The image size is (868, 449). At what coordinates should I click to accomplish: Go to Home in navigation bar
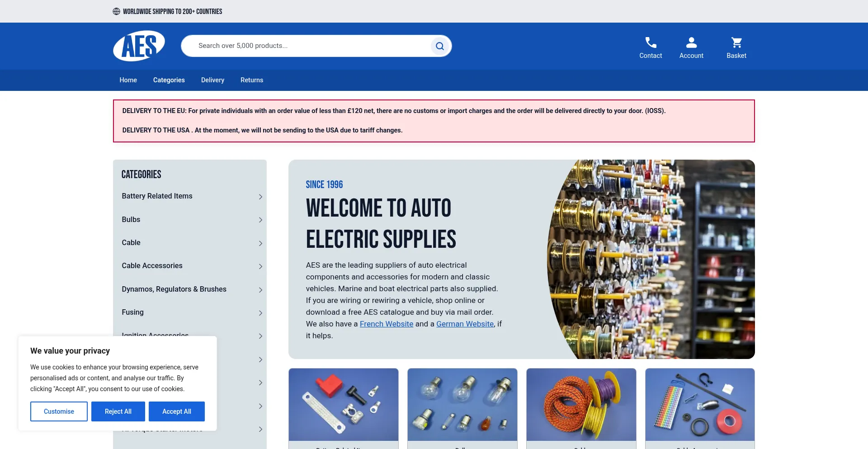pyautogui.click(x=128, y=80)
